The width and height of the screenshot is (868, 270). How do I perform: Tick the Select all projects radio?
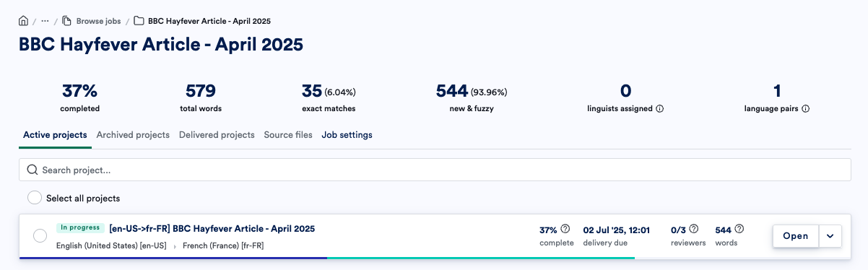click(34, 198)
